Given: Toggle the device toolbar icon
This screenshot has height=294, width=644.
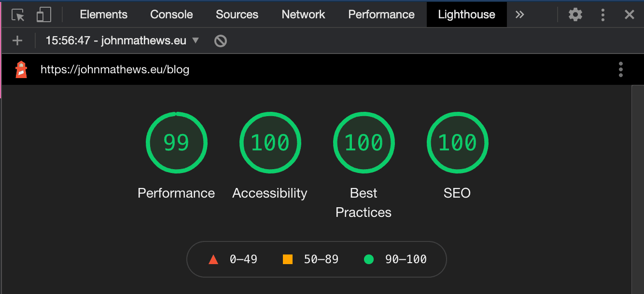Looking at the screenshot, I should click(43, 14).
